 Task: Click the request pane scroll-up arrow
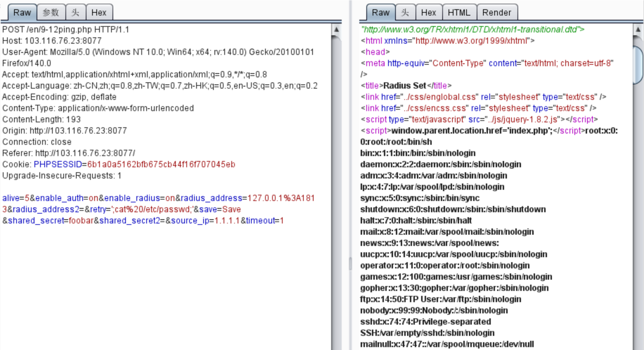pos(337,30)
